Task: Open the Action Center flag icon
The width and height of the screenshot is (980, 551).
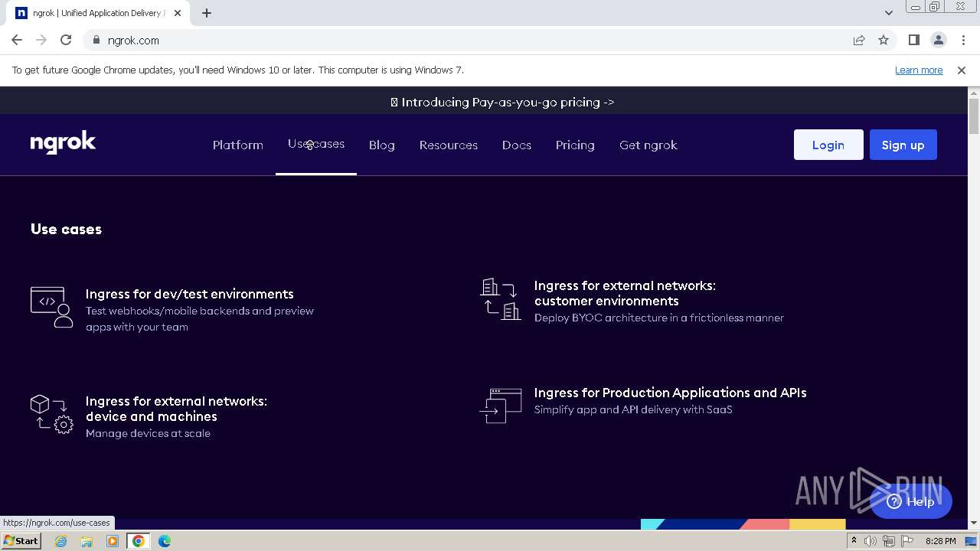Action: (906, 541)
